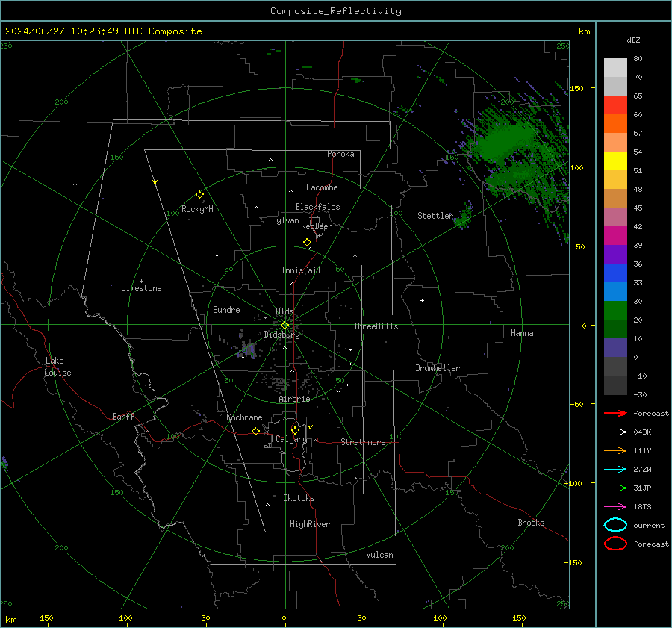Click the blue 36 dBZ color swatch

615,273
